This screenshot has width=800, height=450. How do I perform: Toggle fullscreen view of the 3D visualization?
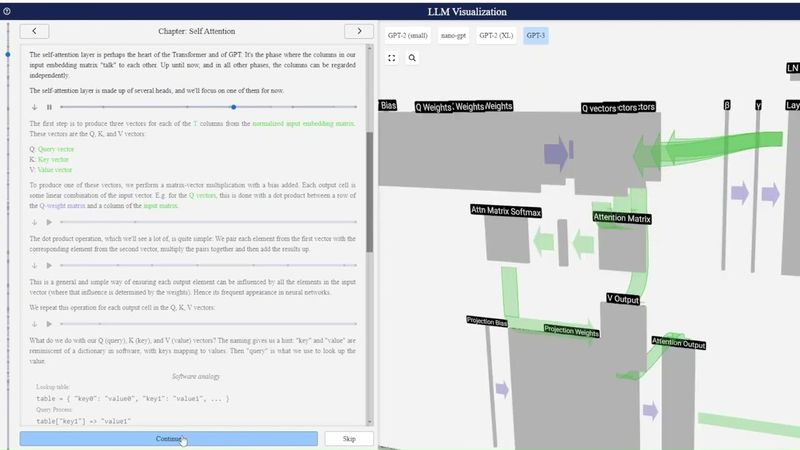coord(391,58)
